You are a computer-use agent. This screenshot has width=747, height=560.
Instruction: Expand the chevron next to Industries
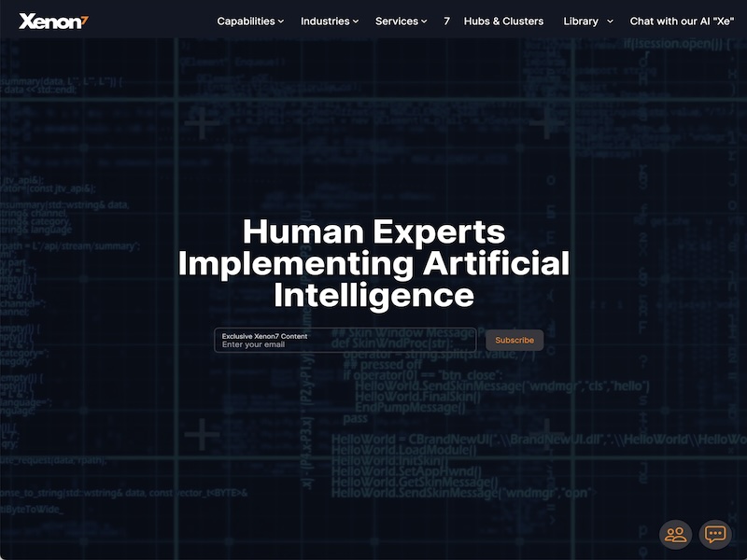(x=356, y=21)
